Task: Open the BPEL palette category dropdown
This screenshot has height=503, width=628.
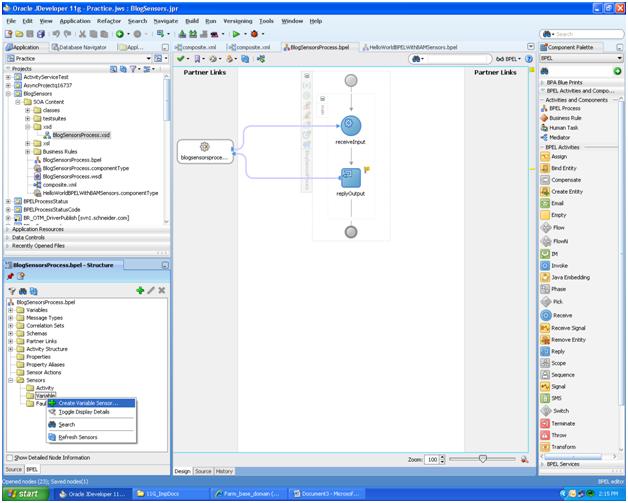Action: pyautogui.click(x=619, y=58)
